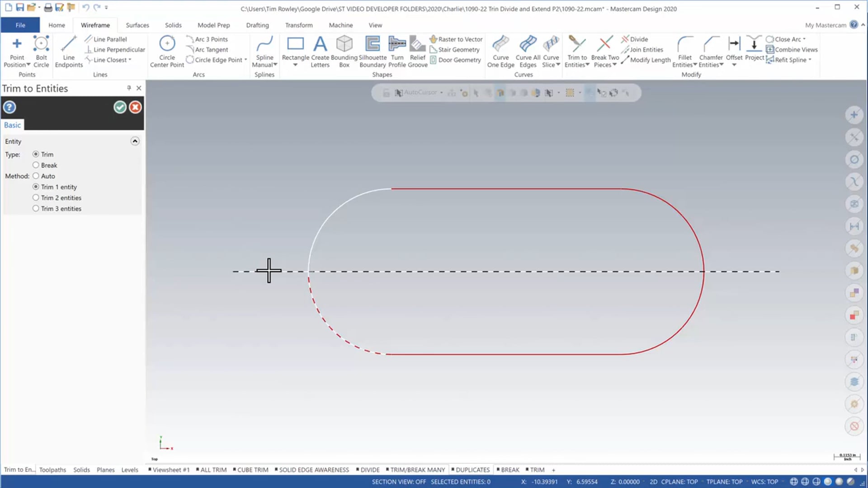This screenshot has height=488, width=868.
Task: Enable the Break type option
Action: coord(36,165)
